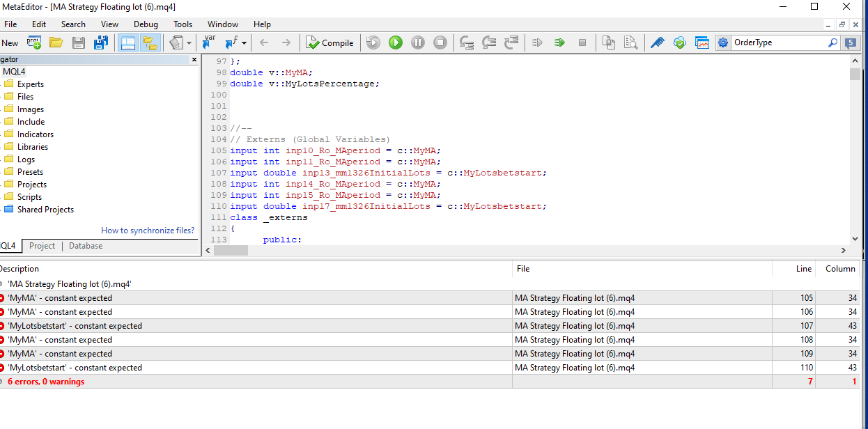Screen dimensions: 868x429
Task: Click the error on line 105
Action: 430,298
